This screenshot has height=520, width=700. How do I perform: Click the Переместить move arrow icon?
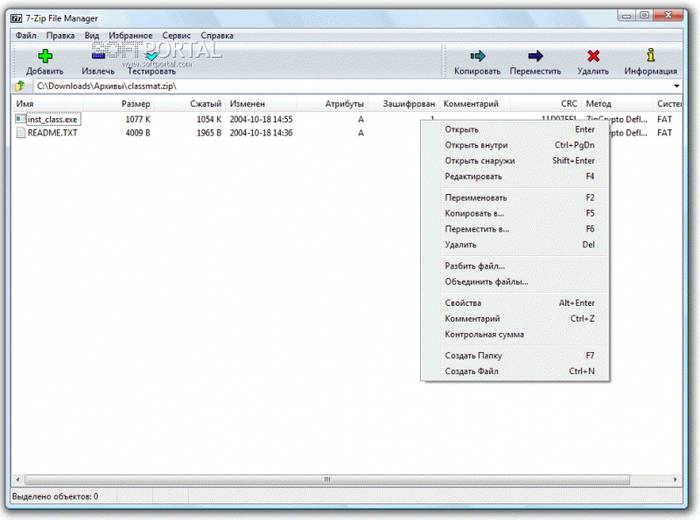tap(535, 56)
